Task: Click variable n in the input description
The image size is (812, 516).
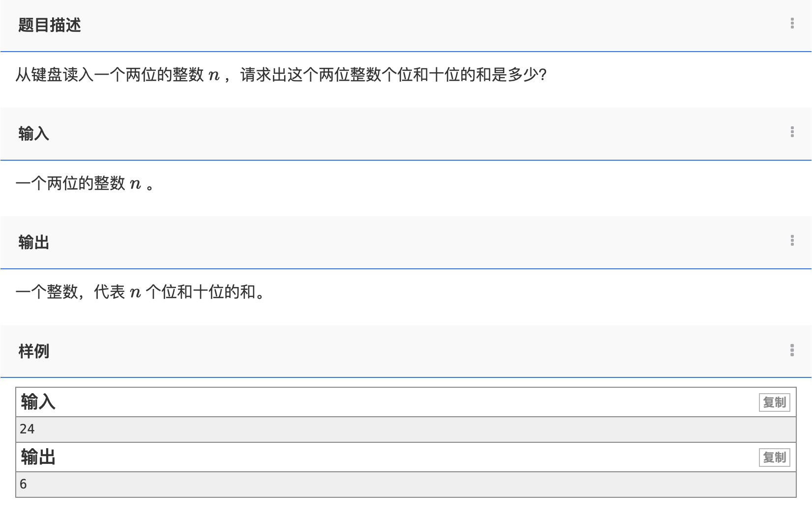Action: [x=135, y=184]
